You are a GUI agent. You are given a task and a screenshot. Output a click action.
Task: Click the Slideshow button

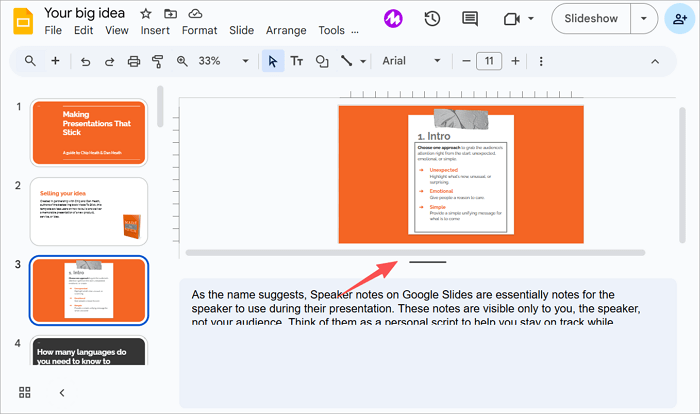590,18
